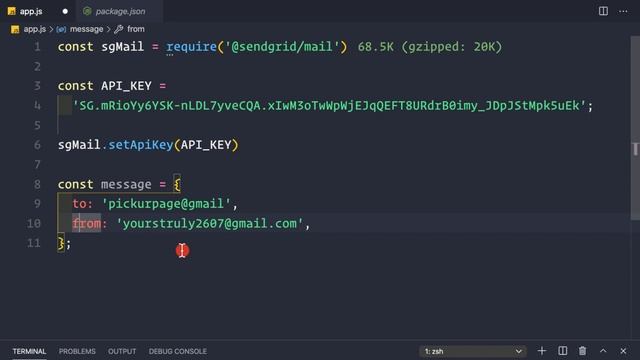640x360 pixels.
Task: Click 'yourstruly2607@gmail.com' string
Action: (210, 223)
